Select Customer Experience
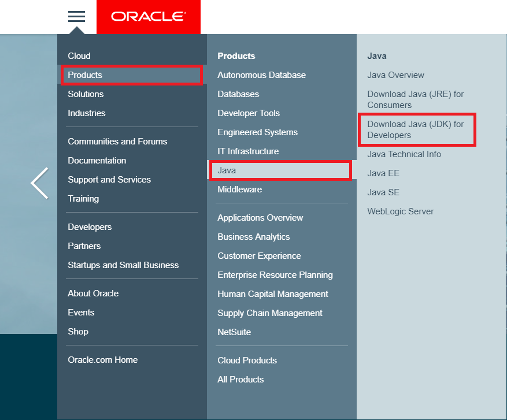Screen dimensions: 507x420 (x=260, y=256)
